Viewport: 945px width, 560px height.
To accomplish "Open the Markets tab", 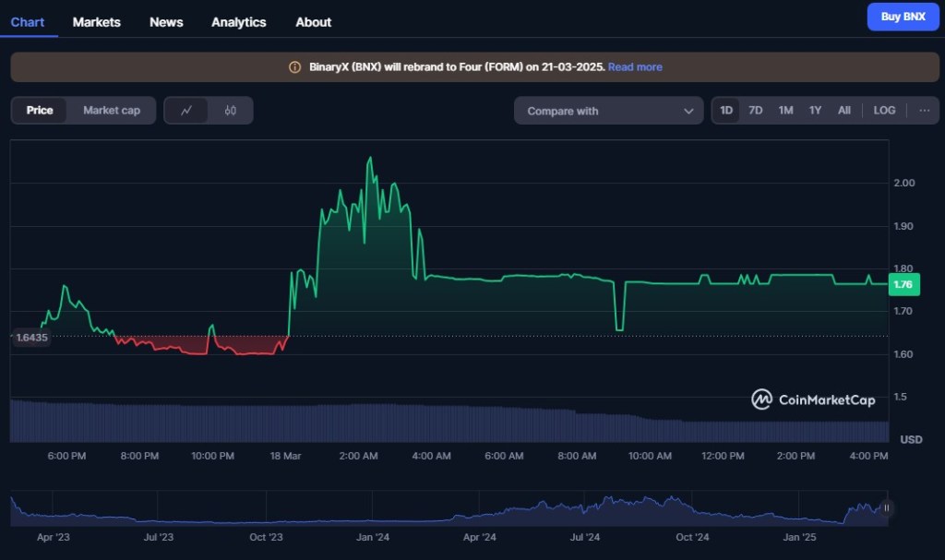I will (96, 22).
